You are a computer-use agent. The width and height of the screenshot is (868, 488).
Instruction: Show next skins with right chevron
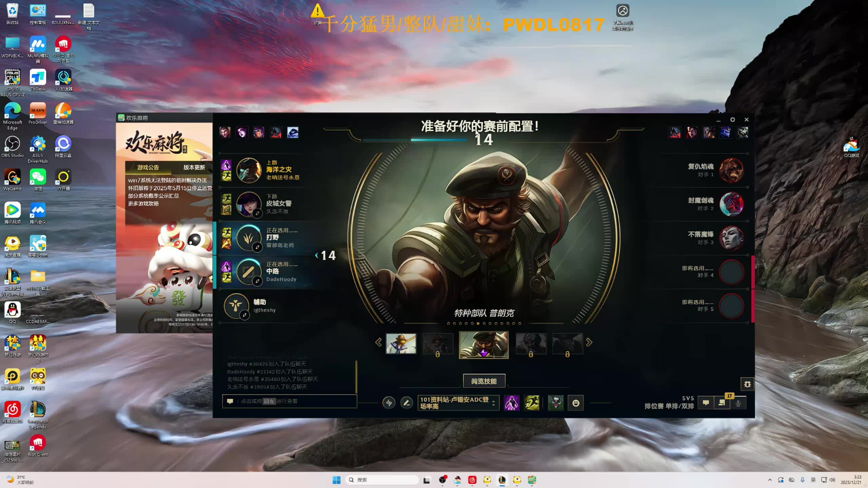pyautogui.click(x=589, y=342)
